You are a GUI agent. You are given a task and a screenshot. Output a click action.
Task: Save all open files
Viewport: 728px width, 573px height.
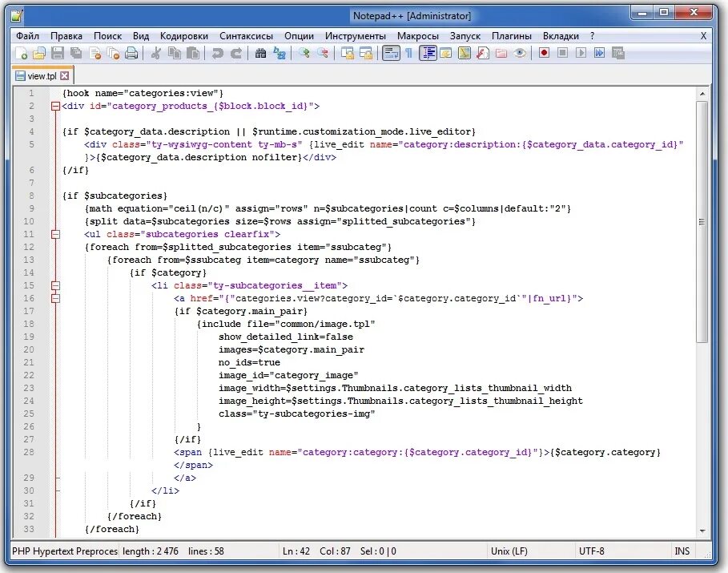pyautogui.click(x=76, y=53)
